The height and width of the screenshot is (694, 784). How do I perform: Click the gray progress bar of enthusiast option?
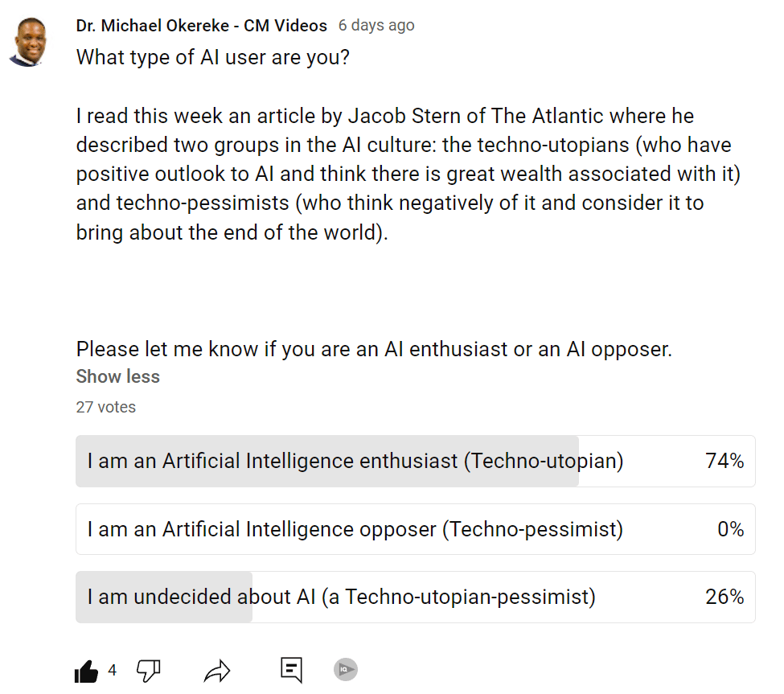[327, 461]
